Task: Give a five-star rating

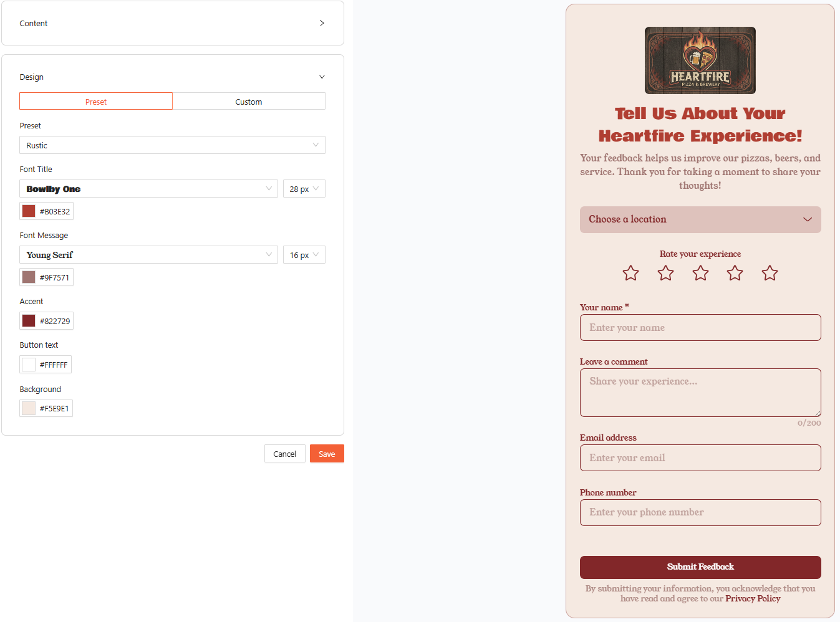Action: 770,273
